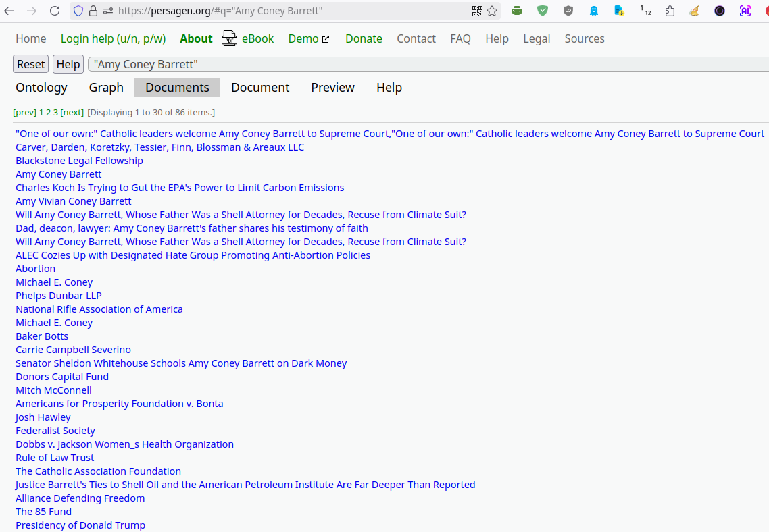Open the external-link icon next to Demo
This screenshot has height=532, width=769.
point(326,39)
